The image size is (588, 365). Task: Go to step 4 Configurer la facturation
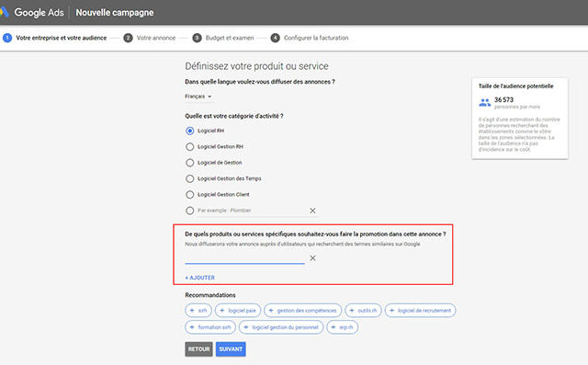tap(310, 38)
